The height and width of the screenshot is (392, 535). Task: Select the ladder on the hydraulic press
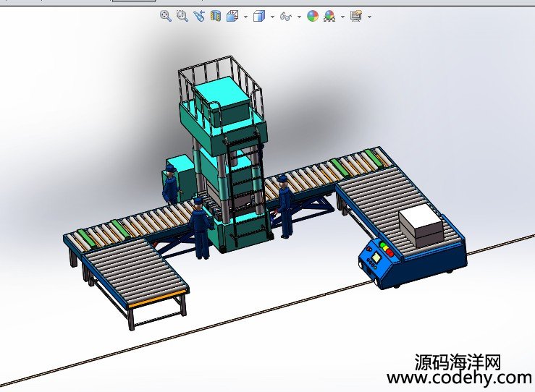248,187
